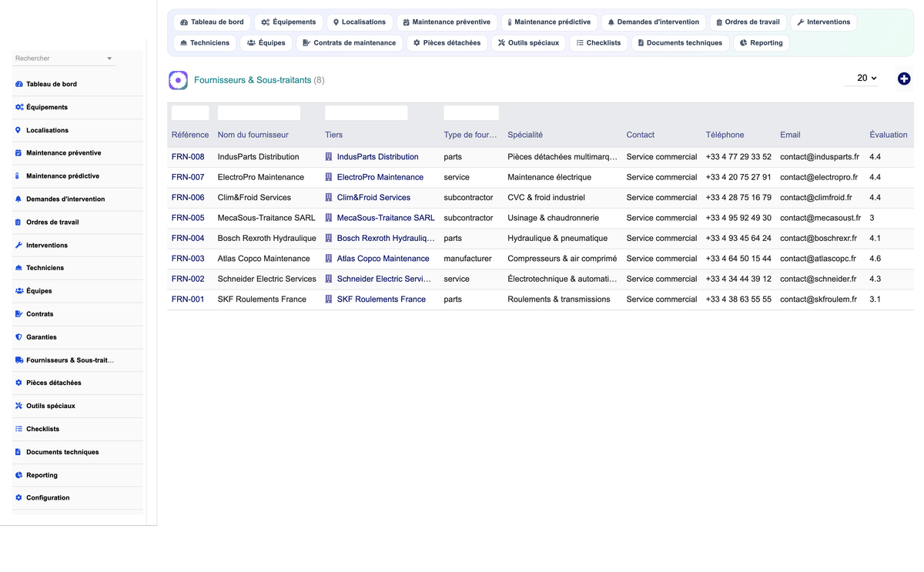
Task: Click the email contact@skfroulem.fr cell
Action: [x=819, y=299]
